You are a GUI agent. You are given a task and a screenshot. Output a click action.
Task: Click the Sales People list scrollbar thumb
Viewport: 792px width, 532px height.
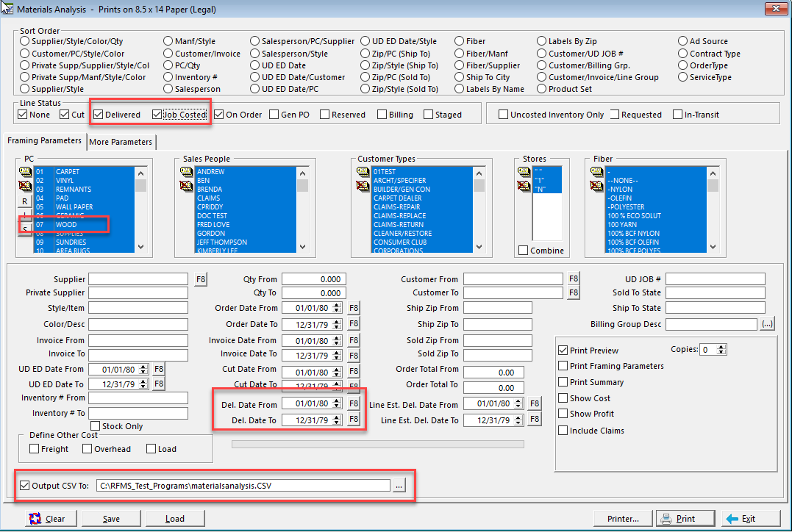tap(302, 186)
